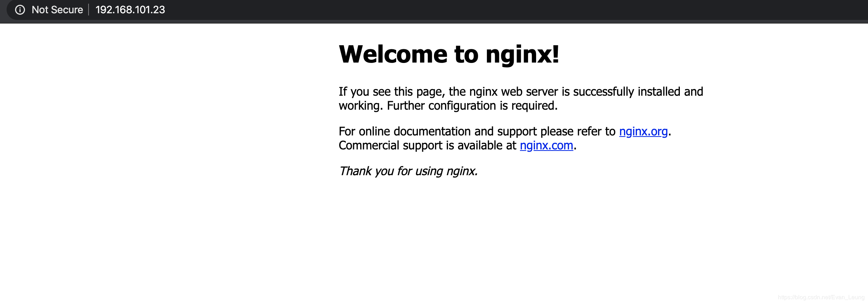
Task: Click the 'Thank you for using nginx.' text
Action: tap(408, 171)
